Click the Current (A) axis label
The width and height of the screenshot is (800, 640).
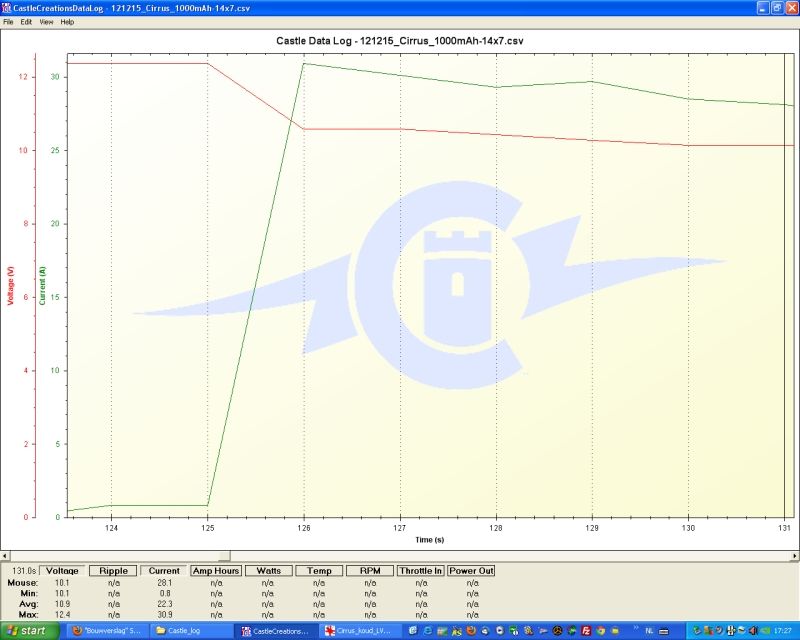point(42,285)
